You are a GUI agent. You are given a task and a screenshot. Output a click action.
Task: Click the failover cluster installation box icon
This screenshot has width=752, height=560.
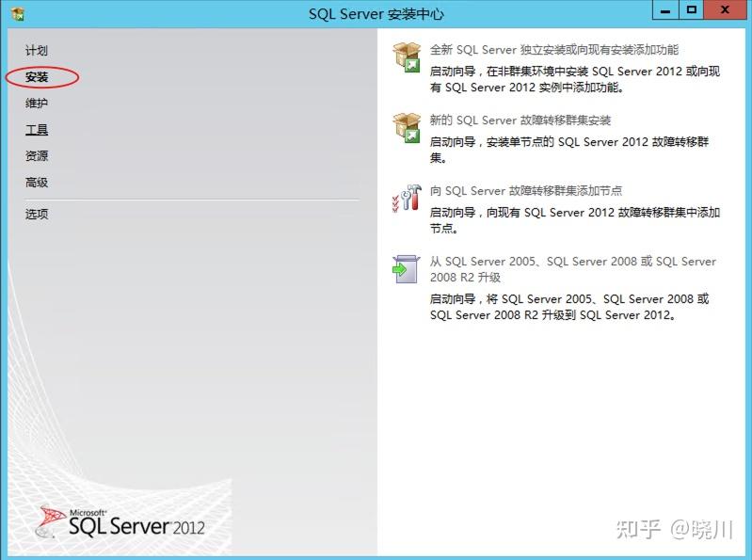(x=407, y=128)
